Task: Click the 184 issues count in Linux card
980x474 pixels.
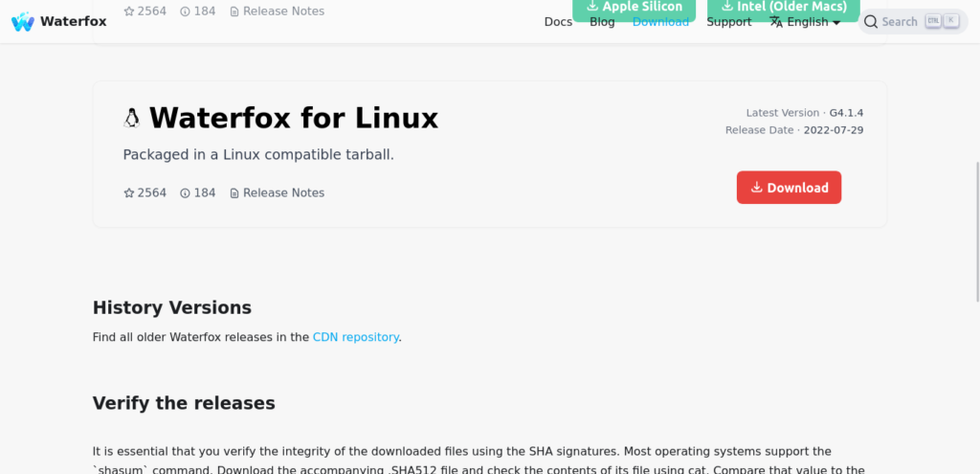Action: point(205,192)
